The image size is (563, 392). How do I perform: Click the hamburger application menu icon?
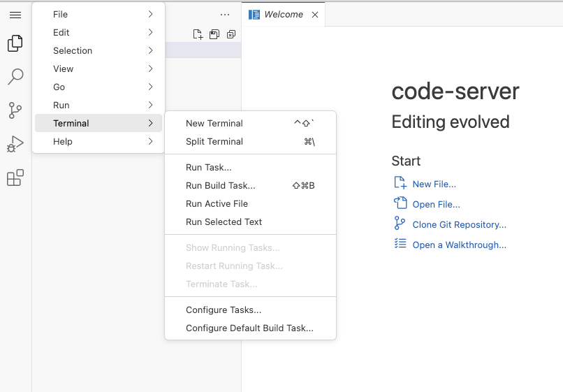click(x=15, y=15)
